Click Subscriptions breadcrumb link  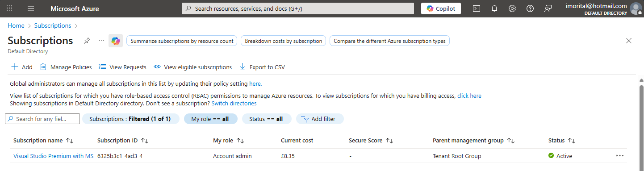[53, 25]
